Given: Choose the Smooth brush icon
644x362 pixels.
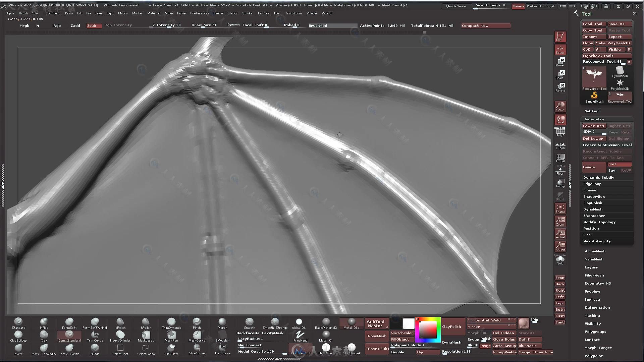Looking at the screenshot, I should pos(249,323).
